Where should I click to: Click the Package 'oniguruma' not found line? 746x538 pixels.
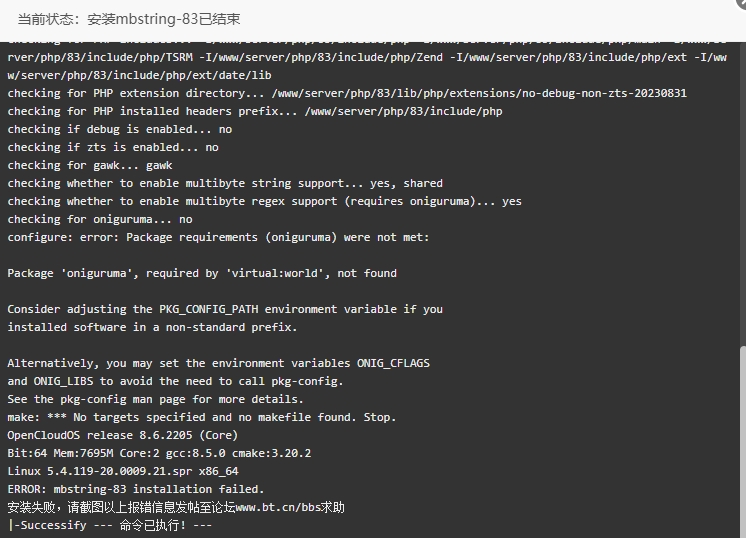click(x=202, y=274)
